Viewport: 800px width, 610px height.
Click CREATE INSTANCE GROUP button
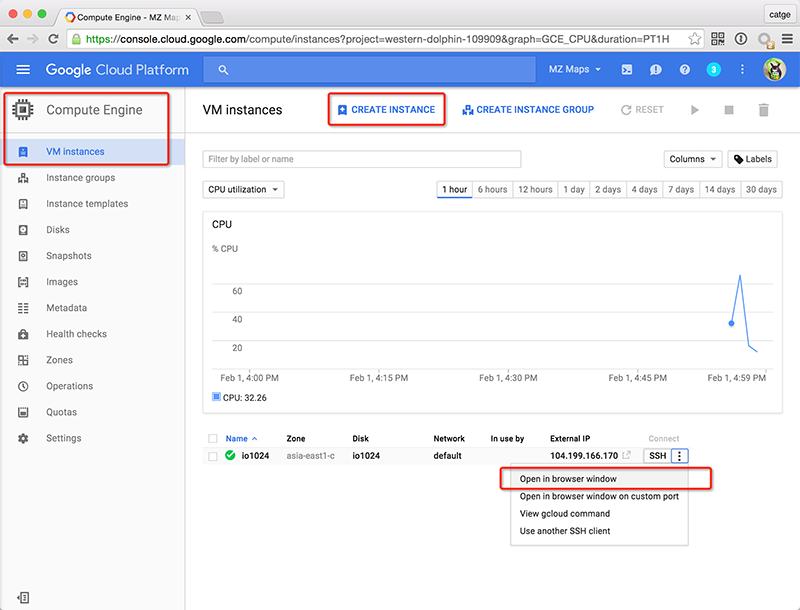click(x=528, y=110)
